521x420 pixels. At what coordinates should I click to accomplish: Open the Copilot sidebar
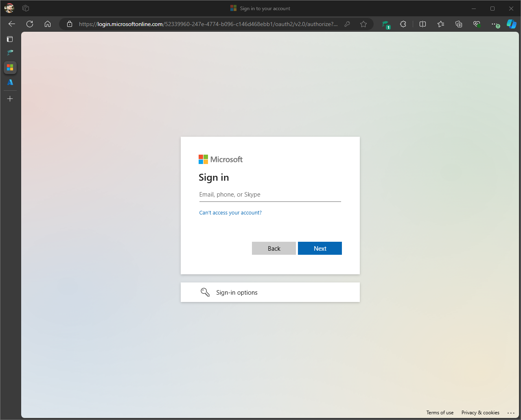coord(512,24)
